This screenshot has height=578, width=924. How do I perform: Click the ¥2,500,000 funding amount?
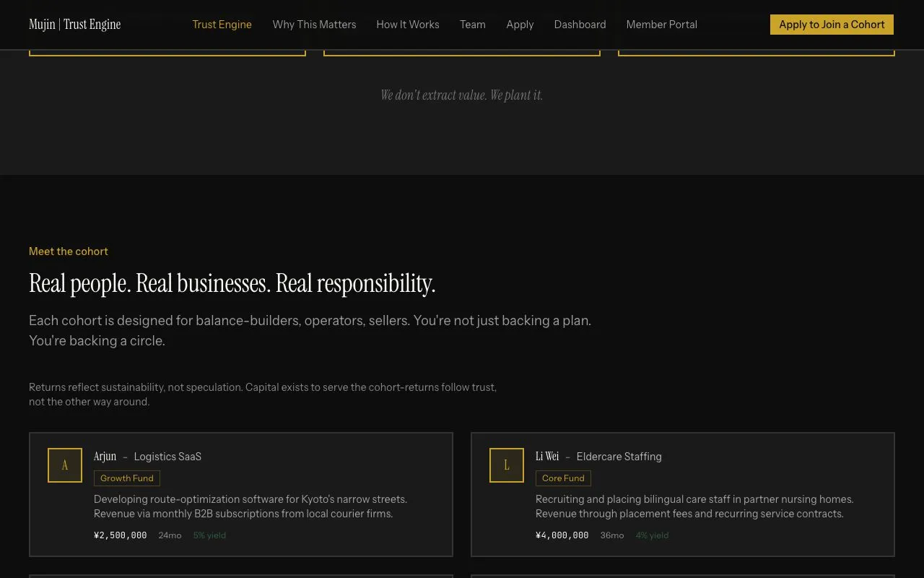121,535
